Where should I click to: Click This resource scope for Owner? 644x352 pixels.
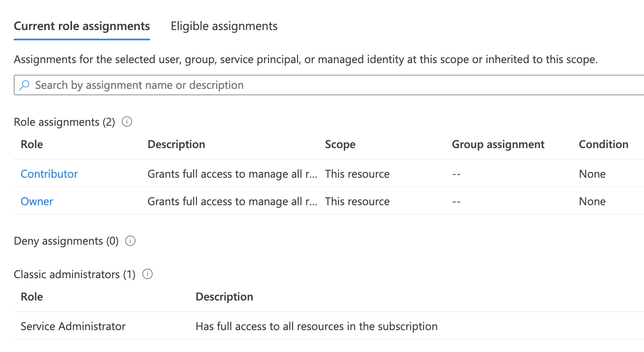357,201
